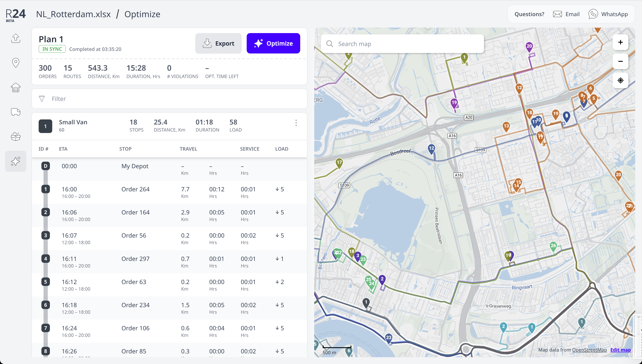Click the STOP column header
The height and width of the screenshot is (364, 642).
click(x=125, y=149)
